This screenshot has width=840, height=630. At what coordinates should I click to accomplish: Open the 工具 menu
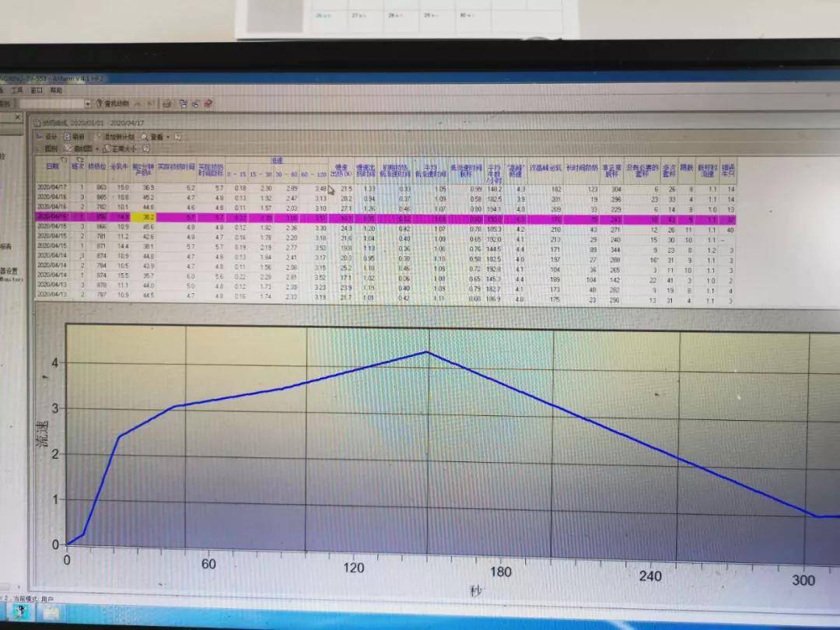tap(18, 90)
